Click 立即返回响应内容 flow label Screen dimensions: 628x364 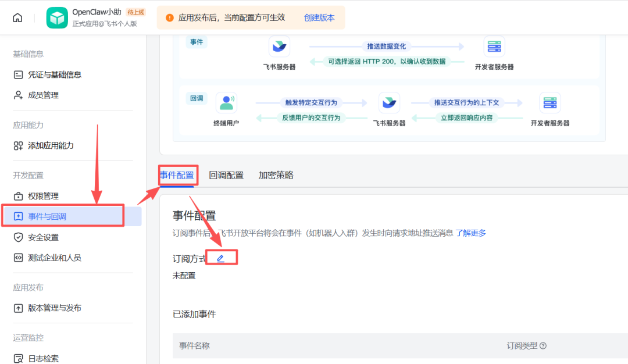pos(466,117)
